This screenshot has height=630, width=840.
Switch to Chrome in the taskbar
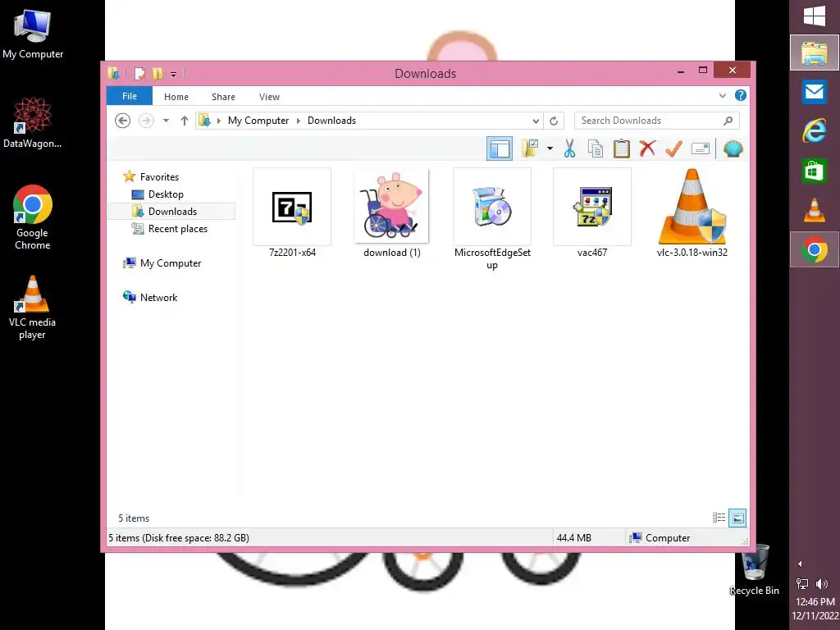[x=815, y=249]
